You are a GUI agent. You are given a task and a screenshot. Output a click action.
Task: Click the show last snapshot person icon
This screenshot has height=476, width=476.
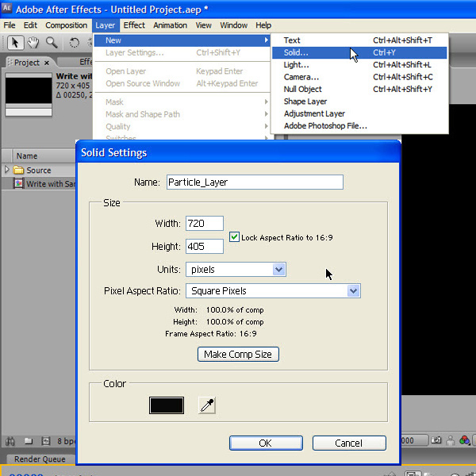(451, 440)
